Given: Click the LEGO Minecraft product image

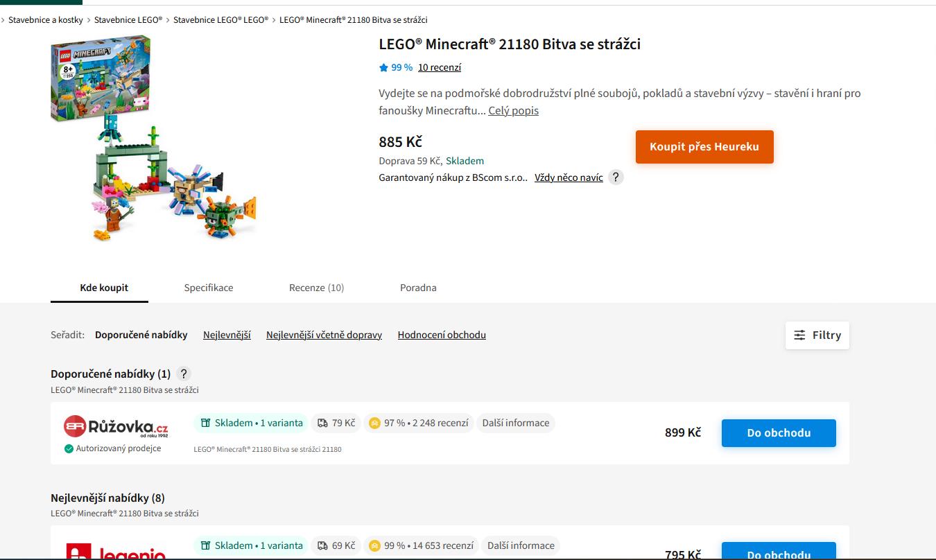Looking at the screenshot, I should (x=153, y=139).
